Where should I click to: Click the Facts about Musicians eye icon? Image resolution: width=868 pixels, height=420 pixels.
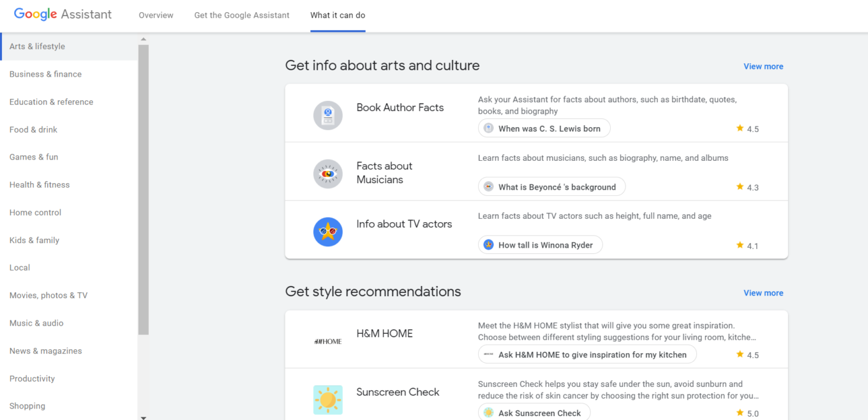tap(327, 174)
